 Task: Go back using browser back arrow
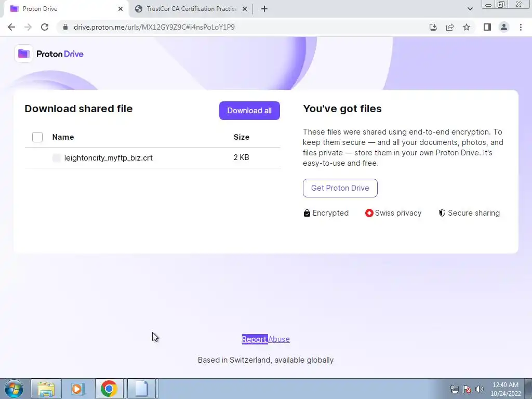[x=11, y=27]
